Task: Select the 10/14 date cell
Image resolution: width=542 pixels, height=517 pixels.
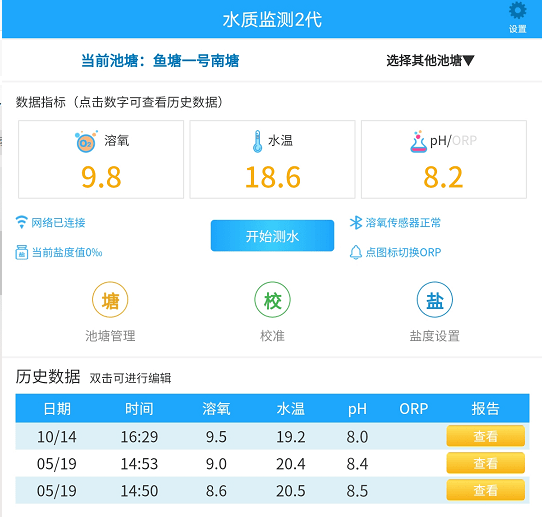Action: click(57, 437)
